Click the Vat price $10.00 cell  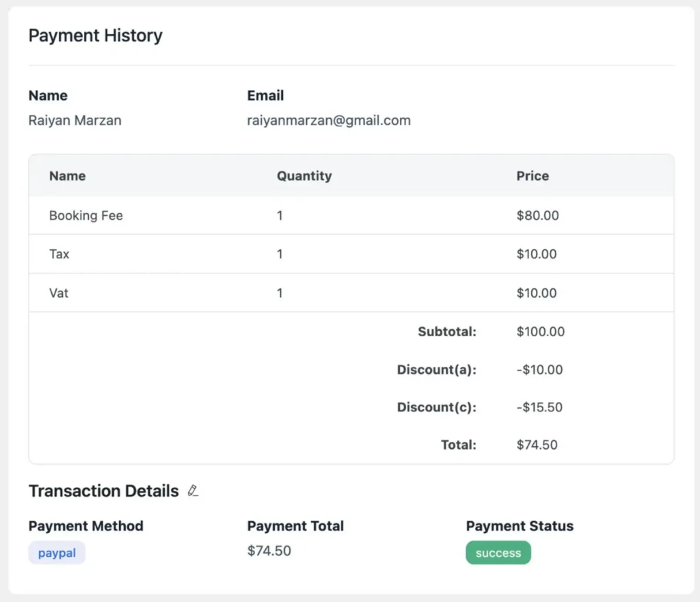coord(537,292)
